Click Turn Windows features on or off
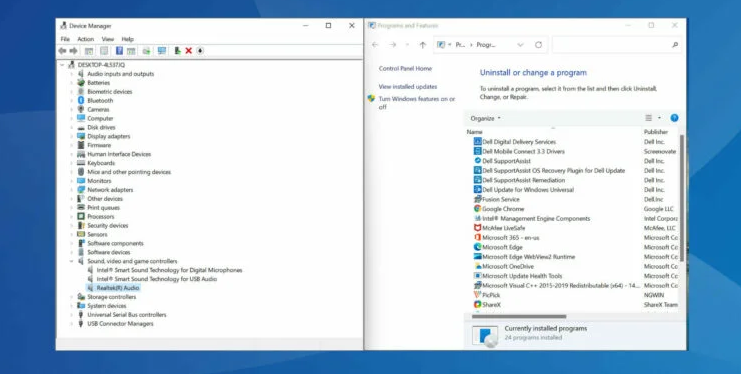 point(416,103)
